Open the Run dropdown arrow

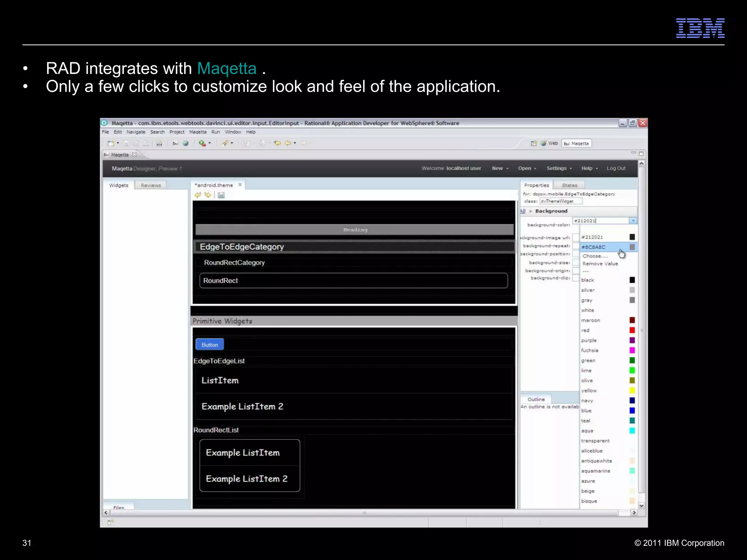(210, 143)
